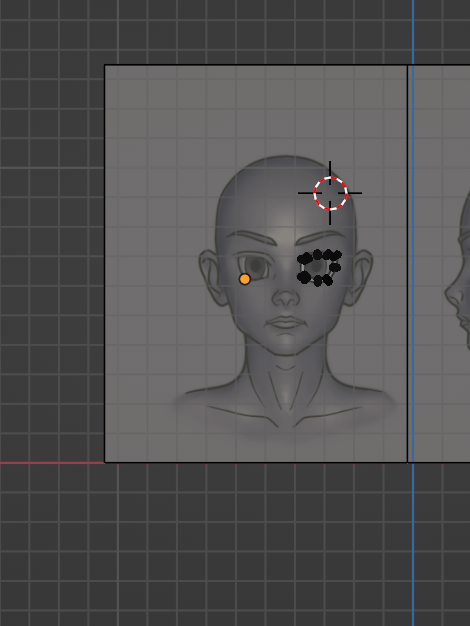Click the red X axis line
The image size is (470, 626).
[x=52, y=463]
